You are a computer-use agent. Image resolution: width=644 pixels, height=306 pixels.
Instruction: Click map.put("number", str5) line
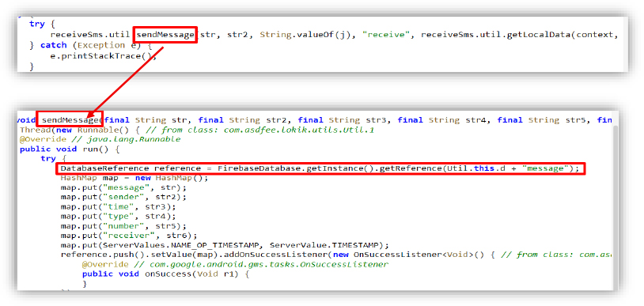pos(123,227)
